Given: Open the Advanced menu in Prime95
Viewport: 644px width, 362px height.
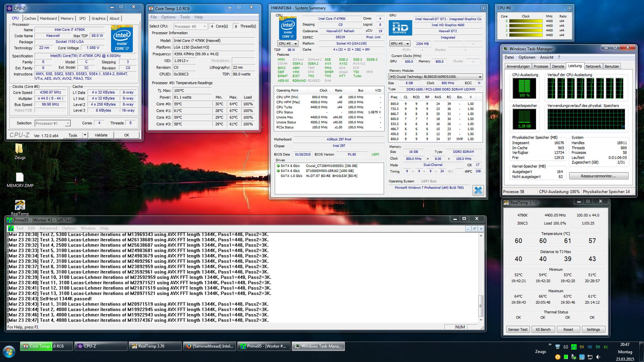Looking at the screenshot, I should [x=48, y=228].
